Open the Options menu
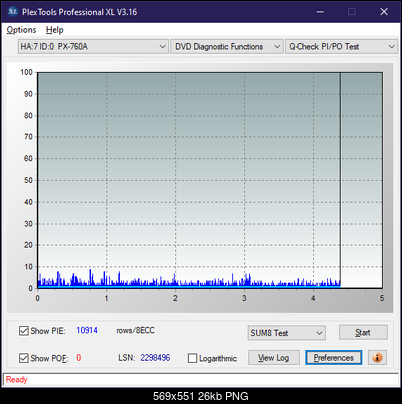The image size is (402, 404). click(21, 30)
